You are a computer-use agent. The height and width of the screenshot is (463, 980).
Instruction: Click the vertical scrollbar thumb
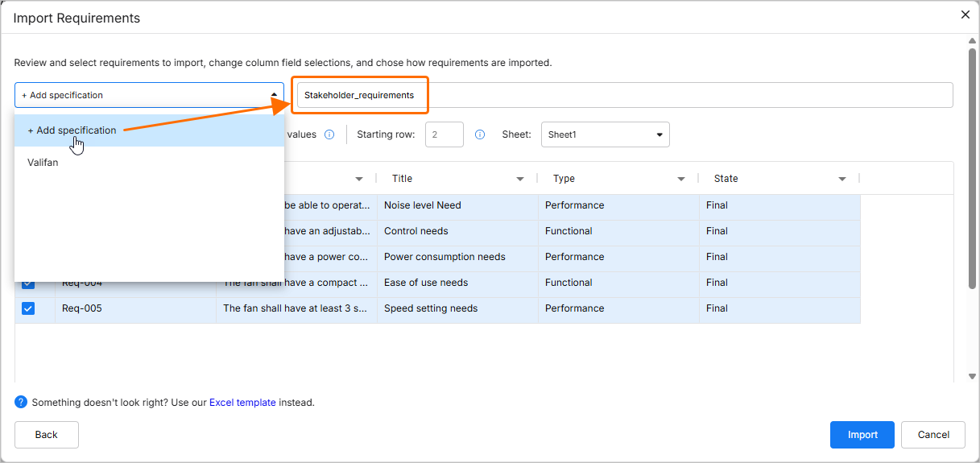972,169
